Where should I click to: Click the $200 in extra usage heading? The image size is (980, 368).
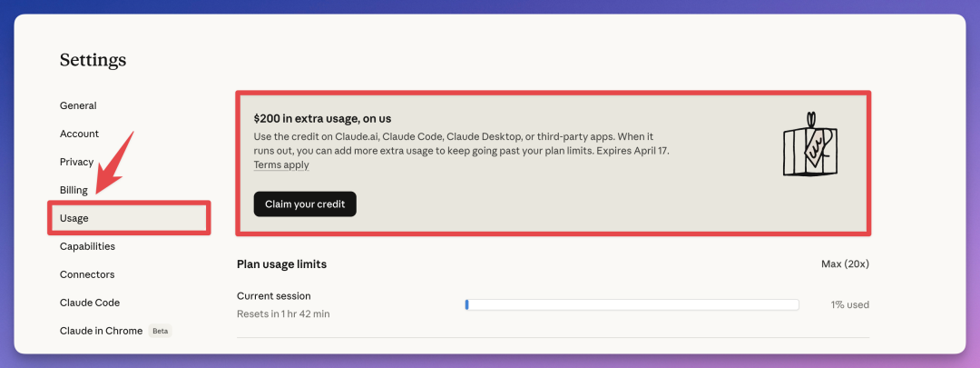322,118
